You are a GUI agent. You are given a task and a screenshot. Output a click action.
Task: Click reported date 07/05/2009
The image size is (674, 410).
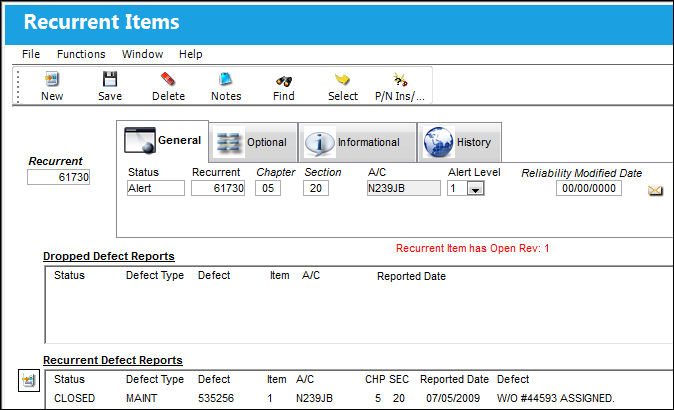coord(453,398)
